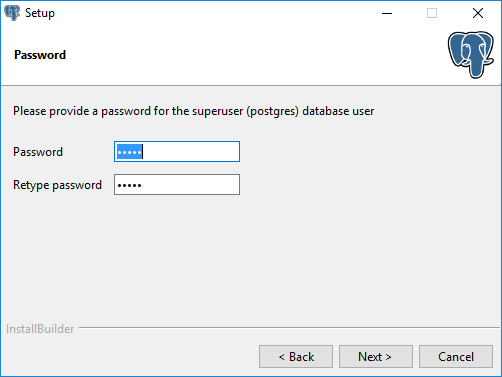Focus the Password input field
The height and width of the screenshot is (377, 502).
pos(177,152)
